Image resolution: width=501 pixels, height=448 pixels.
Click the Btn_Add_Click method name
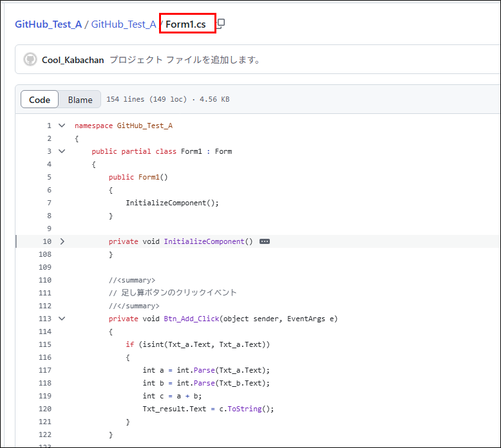coord(191,319)
